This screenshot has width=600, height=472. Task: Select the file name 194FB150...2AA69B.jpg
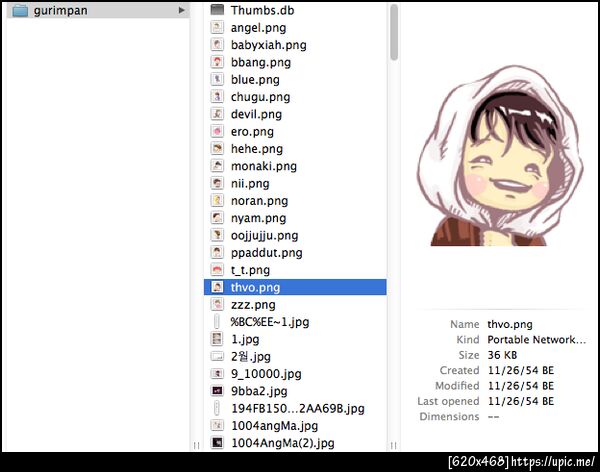point(298,408)
